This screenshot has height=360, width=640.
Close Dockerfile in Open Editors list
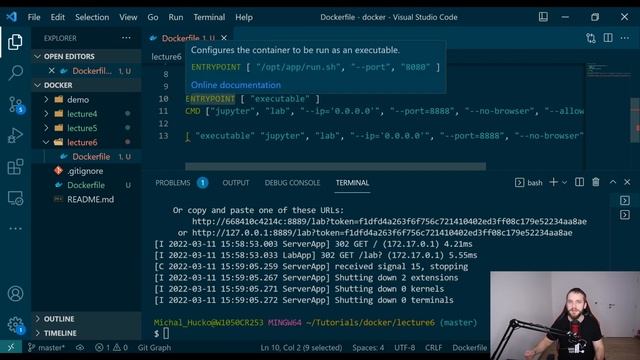point(51,71)
